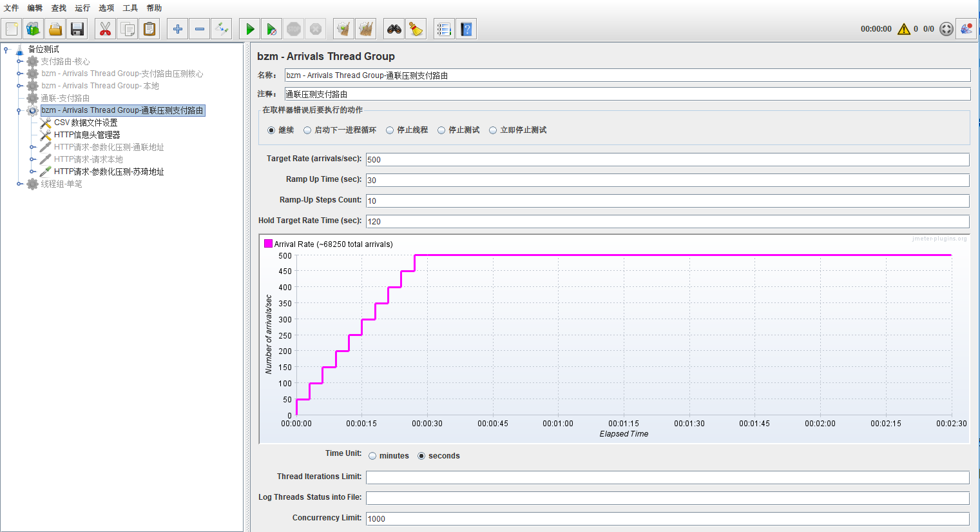The image size is (980, 532).
Task: Click the yellow warning triangle log indicator
Action: 904,29
